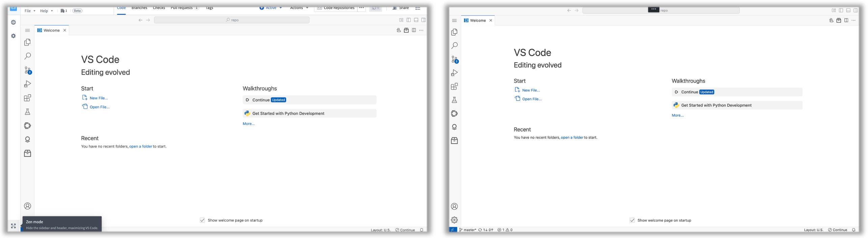Open Source Control in left window activity bar
The image size is (868, 238).
(x=28, y=70)
